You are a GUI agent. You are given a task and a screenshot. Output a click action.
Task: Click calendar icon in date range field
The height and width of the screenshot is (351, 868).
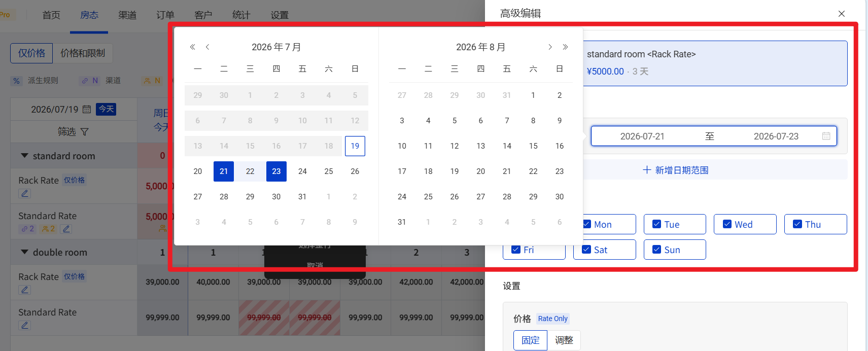pyautogui.click(x=826, y=136)
